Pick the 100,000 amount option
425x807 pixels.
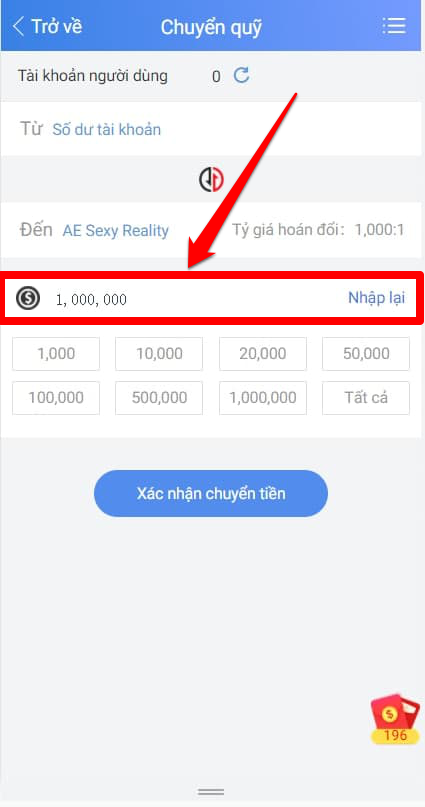click(x=56, y=398)
